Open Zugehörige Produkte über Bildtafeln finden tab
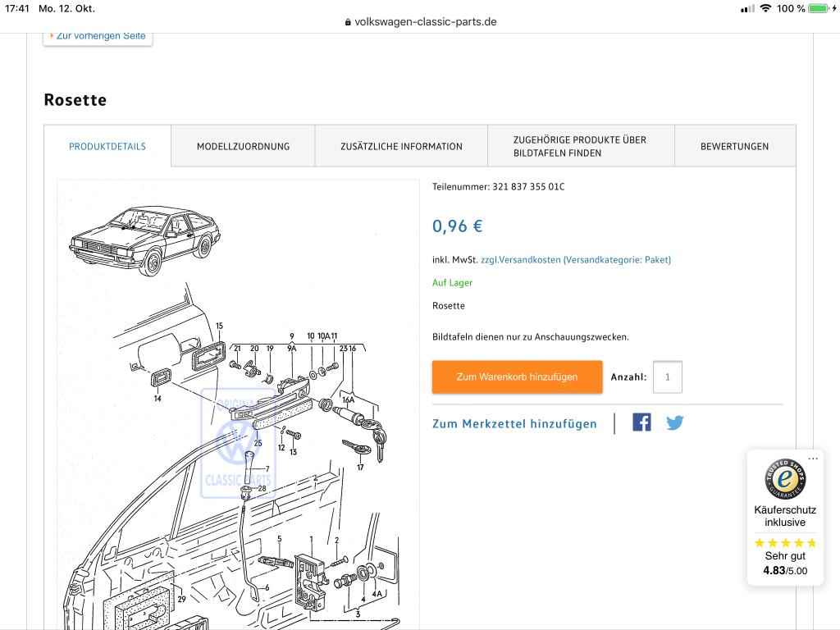Screen dimensions: 840x630 (580, 146)
